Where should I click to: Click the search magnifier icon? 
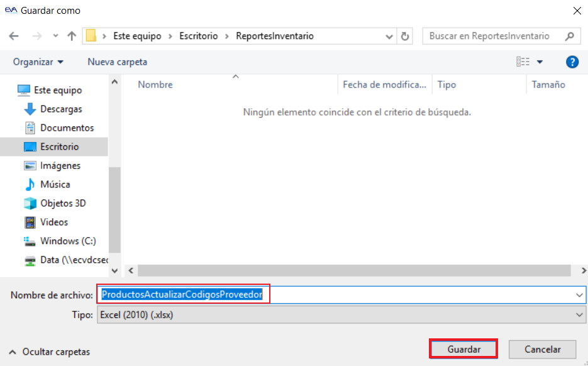click(570, 36)
